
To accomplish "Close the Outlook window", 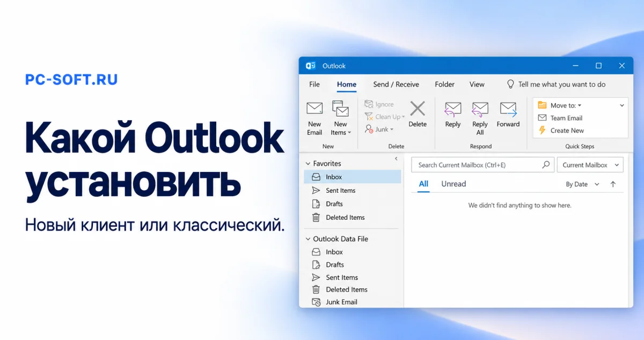I will [x=622, y=66].
